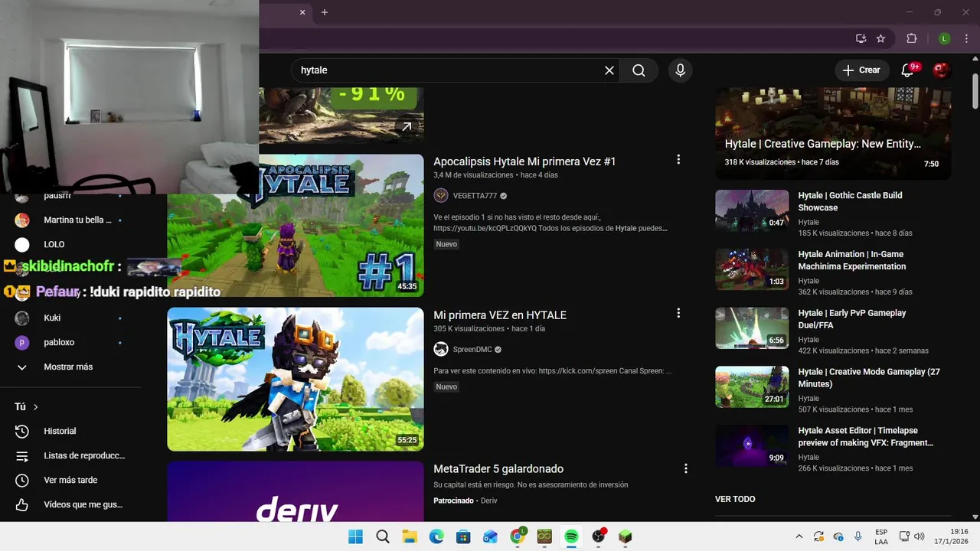Open the account avatar menu
This screenshot has width=980, height=551.
[942, 70]
